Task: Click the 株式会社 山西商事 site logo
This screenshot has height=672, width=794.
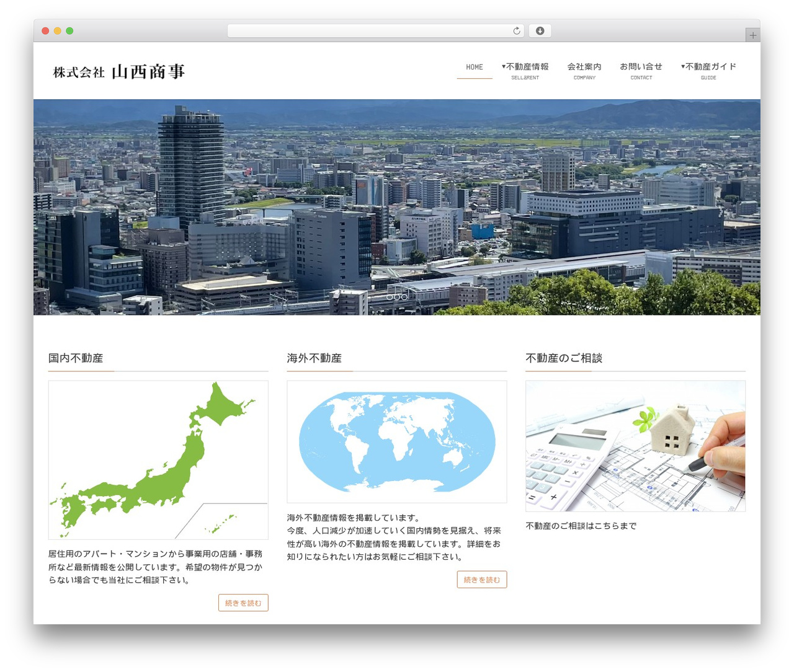Action: click(119, 72)
